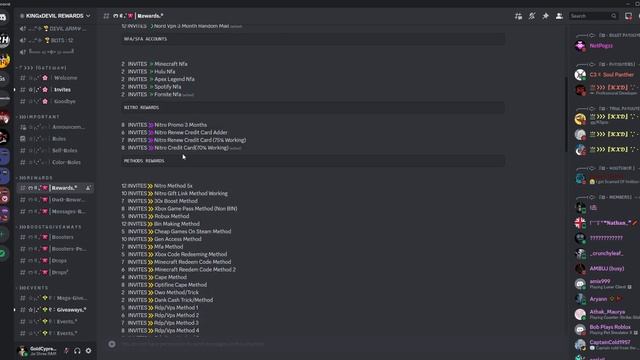
Task: Toggle the member list icon
Action: coord(559,16)
